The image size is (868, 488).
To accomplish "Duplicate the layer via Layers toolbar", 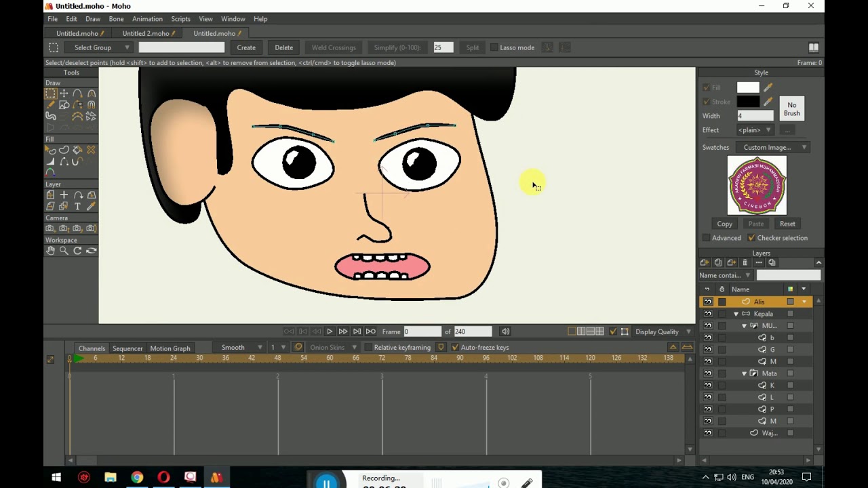I will pyautogui.click(x=718, y=262).
